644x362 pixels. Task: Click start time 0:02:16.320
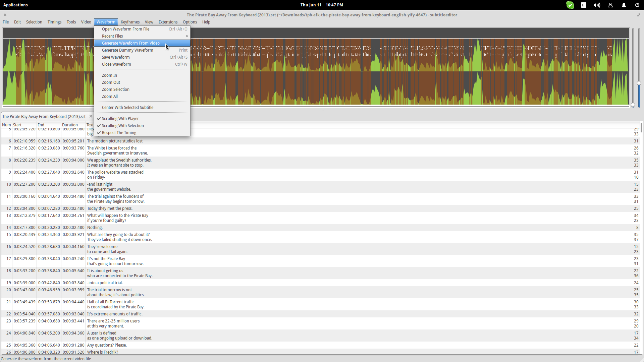[24, 148]
